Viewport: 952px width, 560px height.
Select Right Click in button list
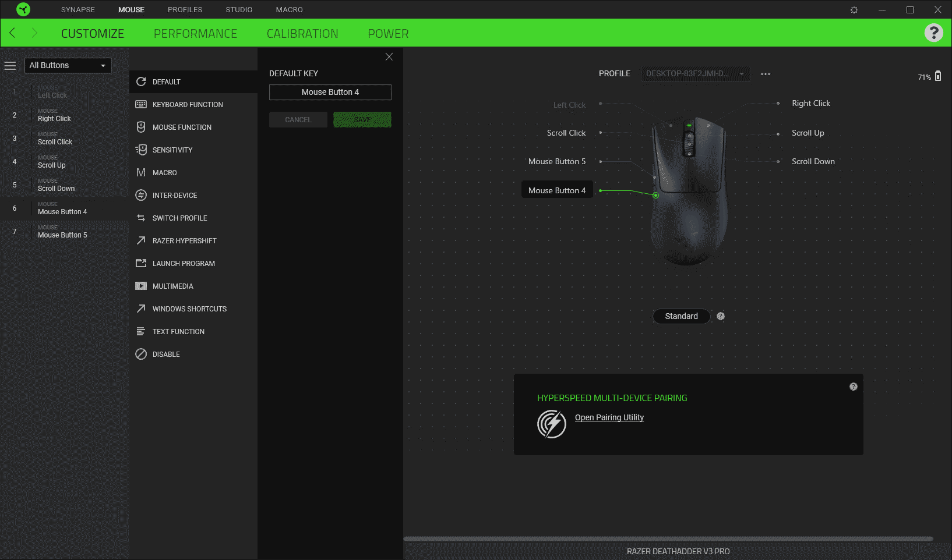[65, 115]
